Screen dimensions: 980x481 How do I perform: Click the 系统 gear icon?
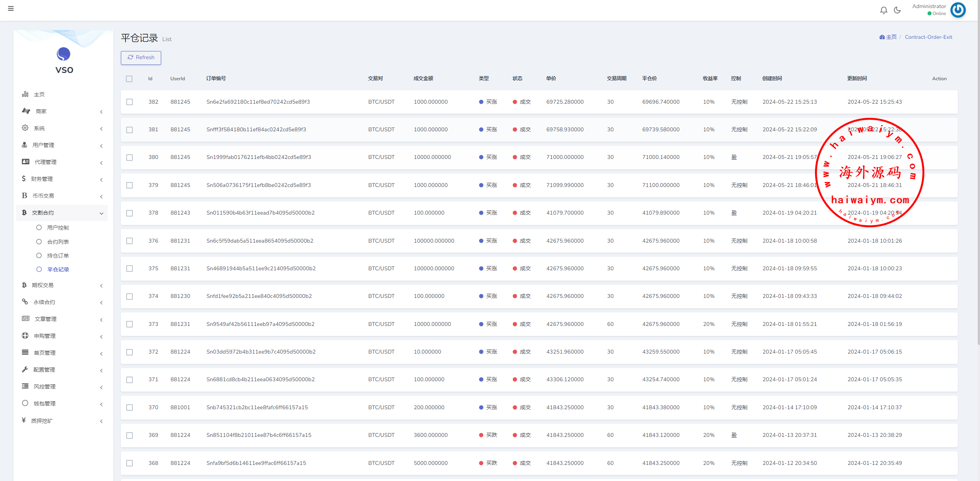point(25,128)
